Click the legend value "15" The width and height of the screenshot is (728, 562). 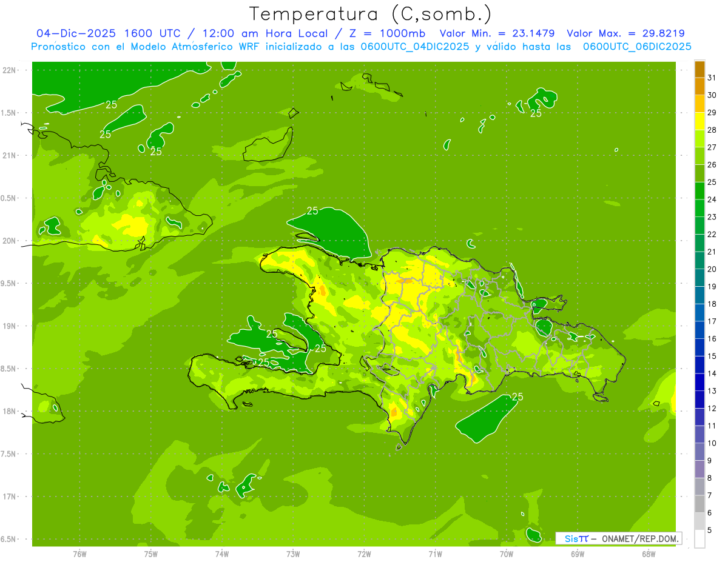click(x=712, y=356)
